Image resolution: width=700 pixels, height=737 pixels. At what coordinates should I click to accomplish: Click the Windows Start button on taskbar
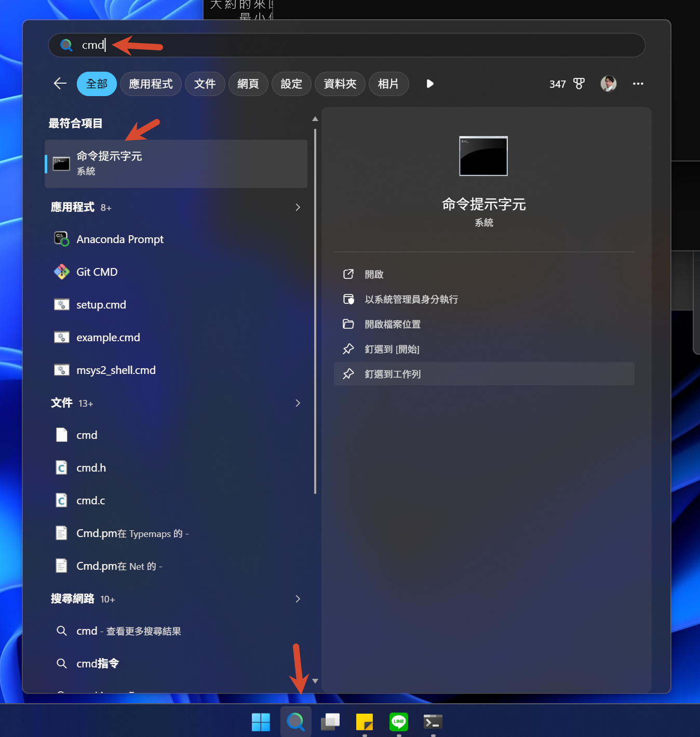pos(261,721)
